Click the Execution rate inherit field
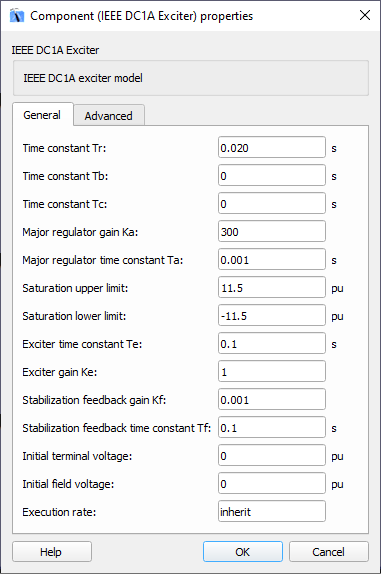 (272, 511)
